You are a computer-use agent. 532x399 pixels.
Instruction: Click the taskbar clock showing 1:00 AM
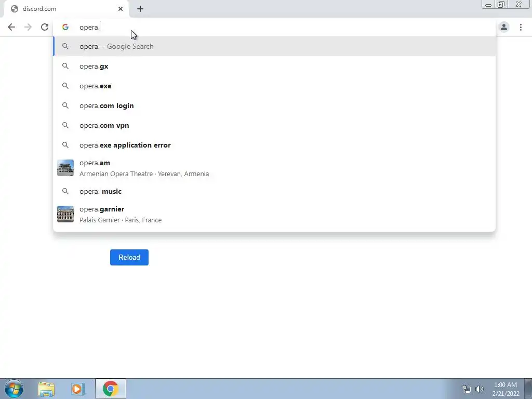(506, 389)
